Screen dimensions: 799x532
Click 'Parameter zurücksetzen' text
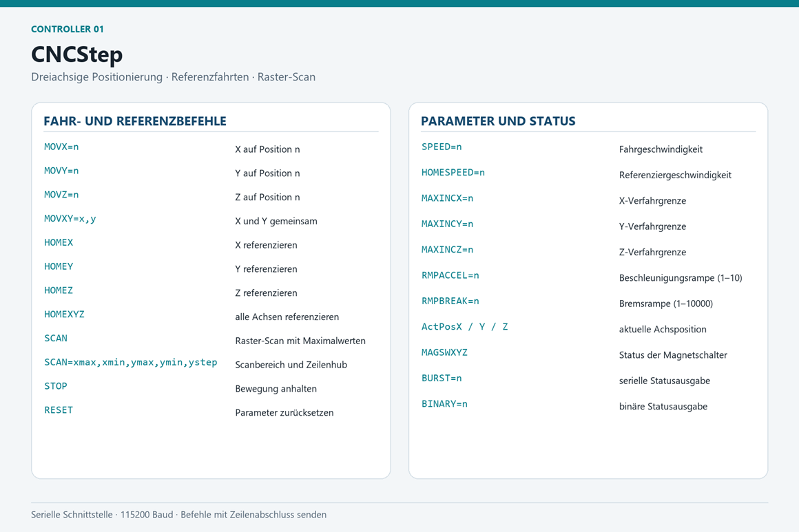pos(284,412)
